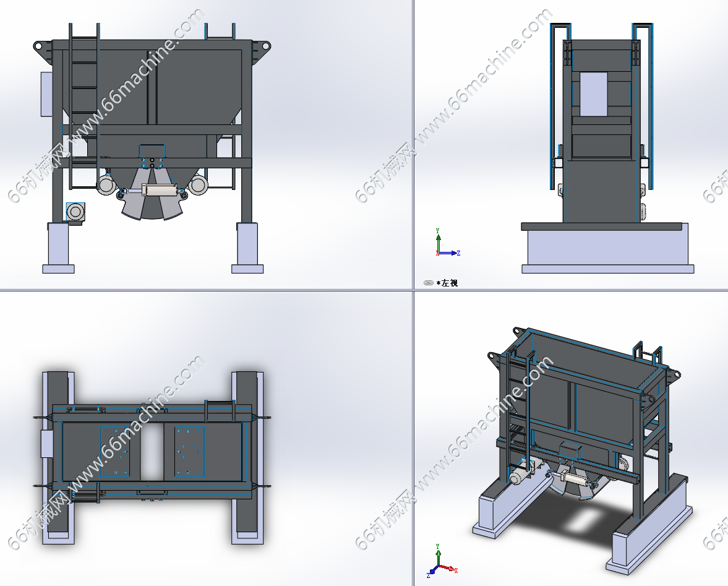Select red X axis of isometric view triad
This screenshot has height=586, width=728.
pyautogui.click(x=453, y=569)
